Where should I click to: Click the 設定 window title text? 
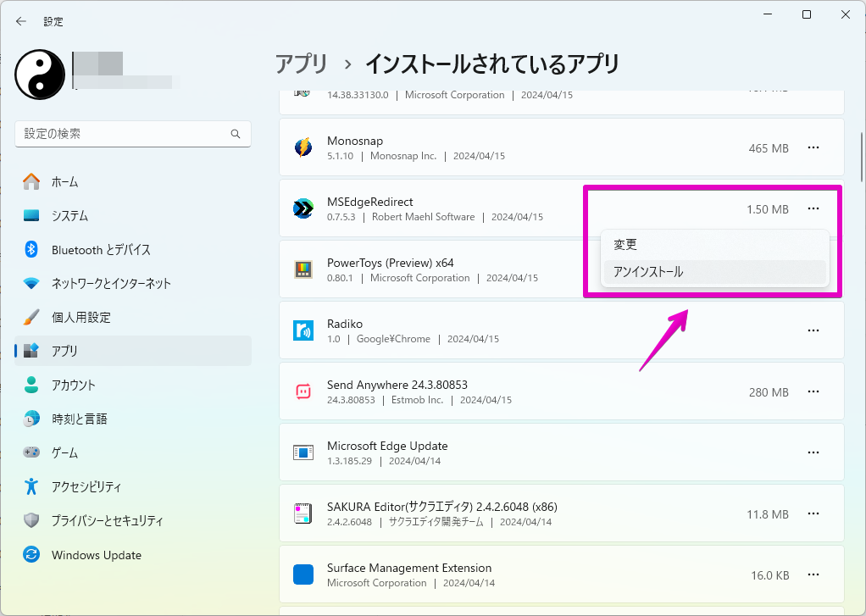pyautogui.click(x=53, y=21)
